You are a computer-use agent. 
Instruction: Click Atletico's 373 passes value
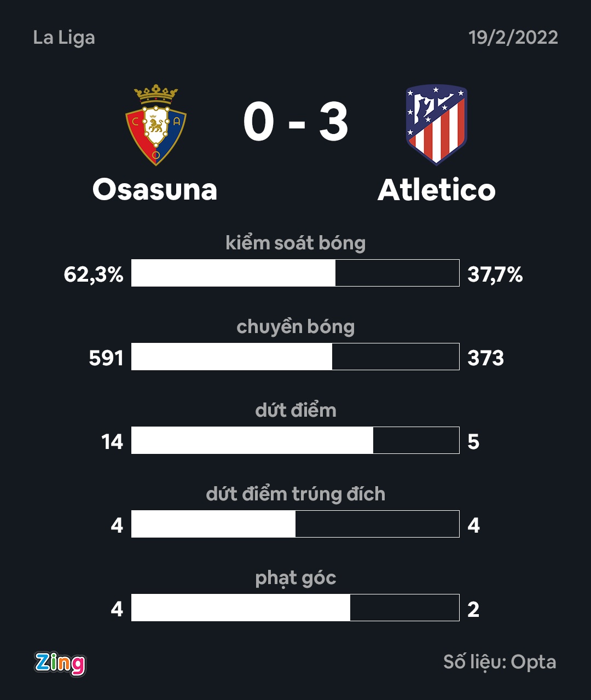pyautogui.click(x=485, y=358)
